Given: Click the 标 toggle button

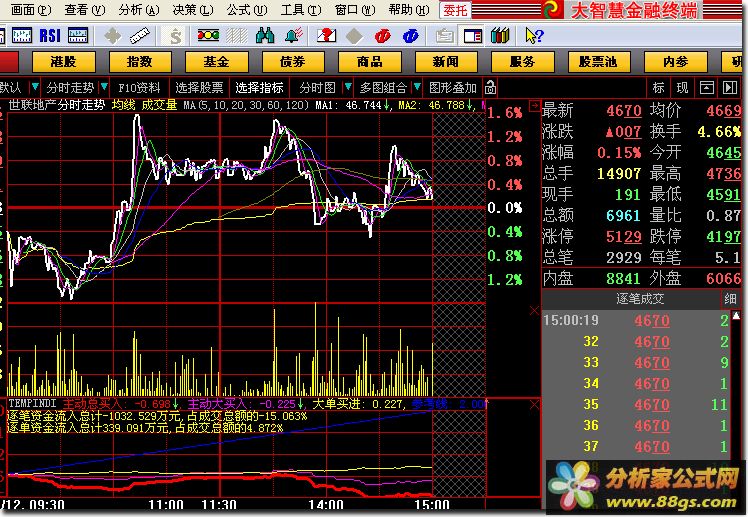Looking at the screenshot, I should click(658, 88).
